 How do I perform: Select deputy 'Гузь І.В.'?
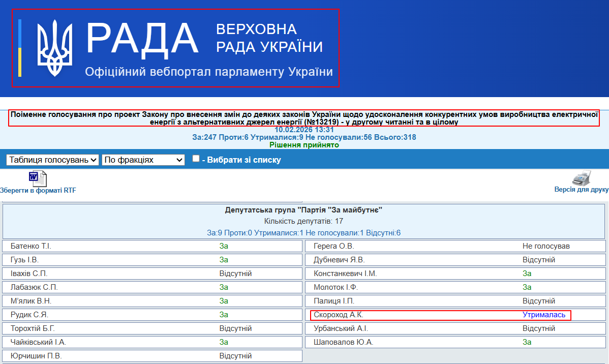click(x=24, y=259)
